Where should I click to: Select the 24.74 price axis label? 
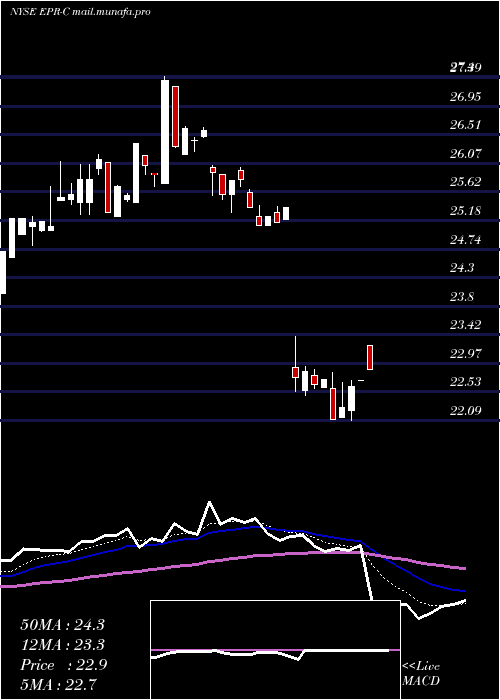[466, 240]
